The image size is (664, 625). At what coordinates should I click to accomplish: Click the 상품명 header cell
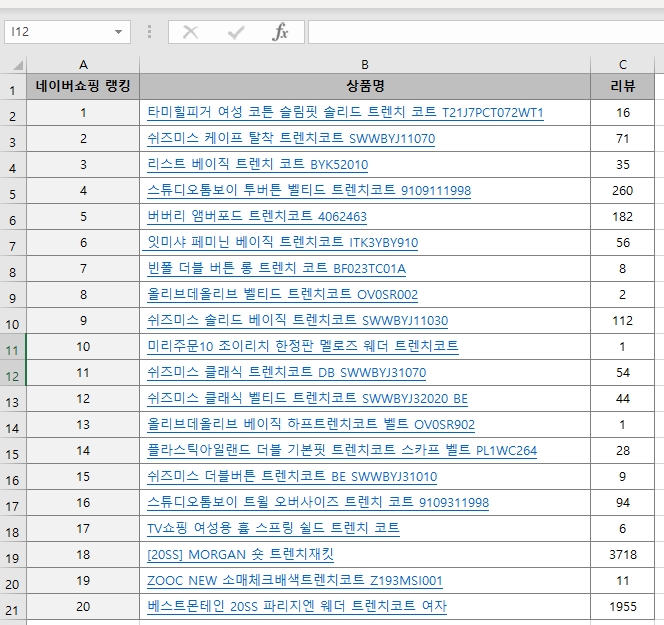point(365,86)
